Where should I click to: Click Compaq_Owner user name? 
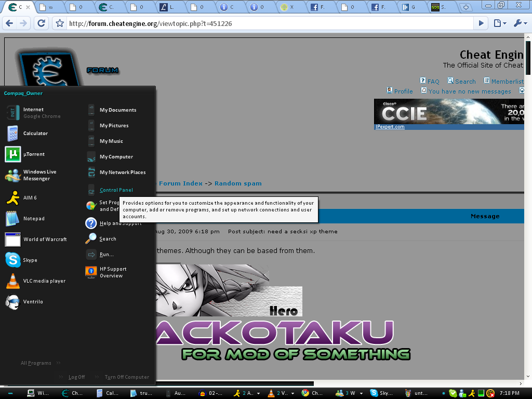[x=23, y=94]
